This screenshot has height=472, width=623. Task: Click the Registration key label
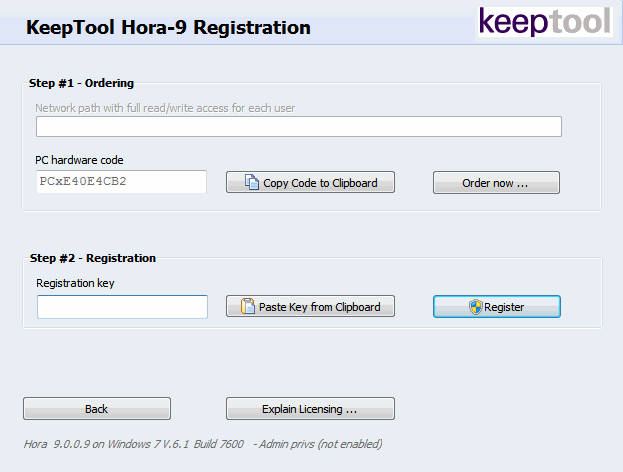[75, 283]
